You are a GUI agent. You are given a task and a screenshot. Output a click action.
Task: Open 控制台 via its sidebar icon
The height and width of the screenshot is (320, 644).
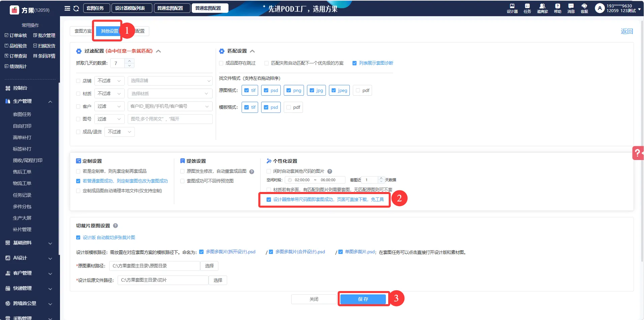pos(8,88)
